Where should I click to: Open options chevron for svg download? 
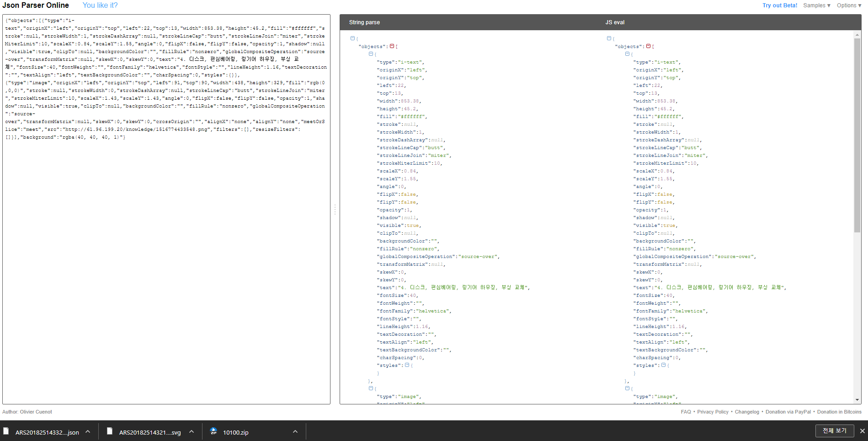point(192,431)
